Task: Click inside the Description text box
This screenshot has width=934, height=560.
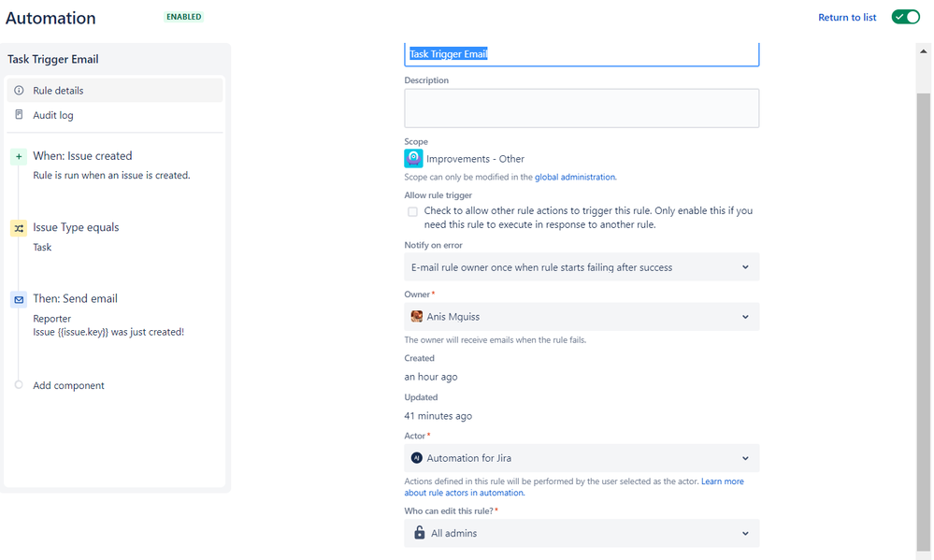Action: point(582,108)
